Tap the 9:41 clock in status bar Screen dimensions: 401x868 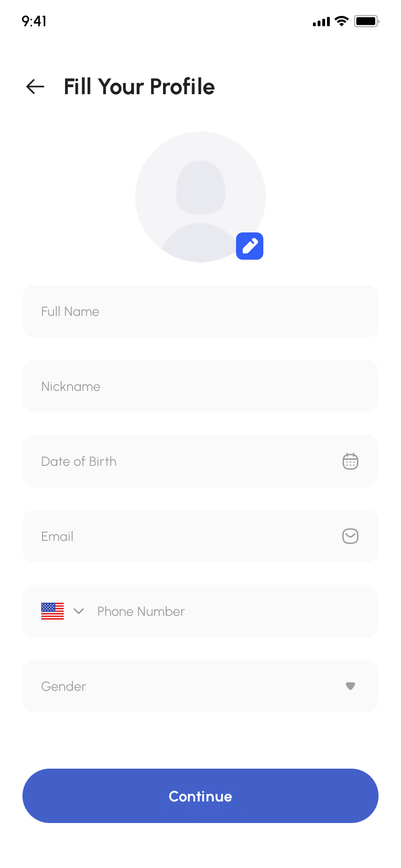[x=34, y=21]
